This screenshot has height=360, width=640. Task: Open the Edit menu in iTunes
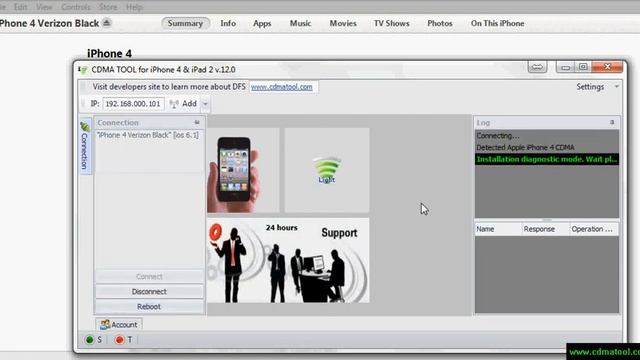[20, 7]
